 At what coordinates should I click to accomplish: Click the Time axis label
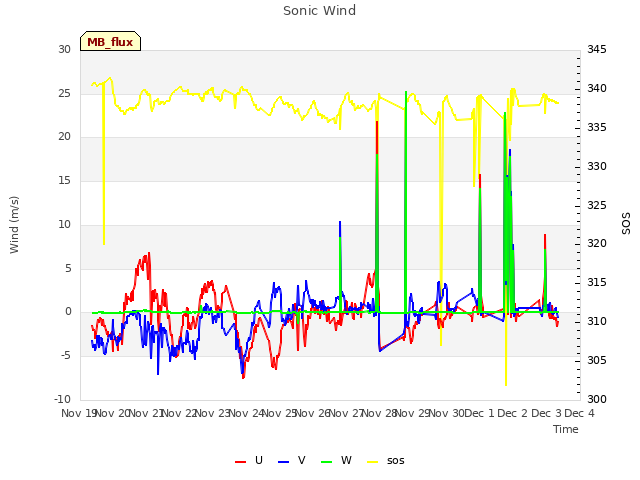click(x=566, y=429)
